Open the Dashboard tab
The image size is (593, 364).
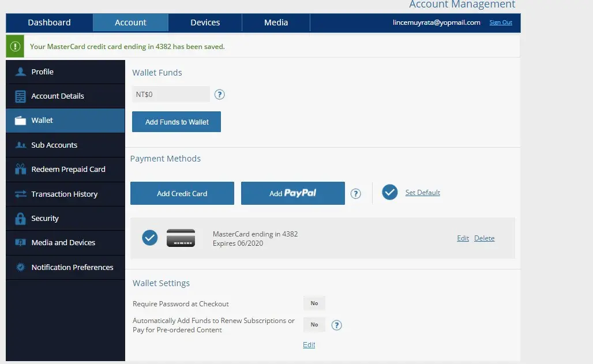(49, 22)
